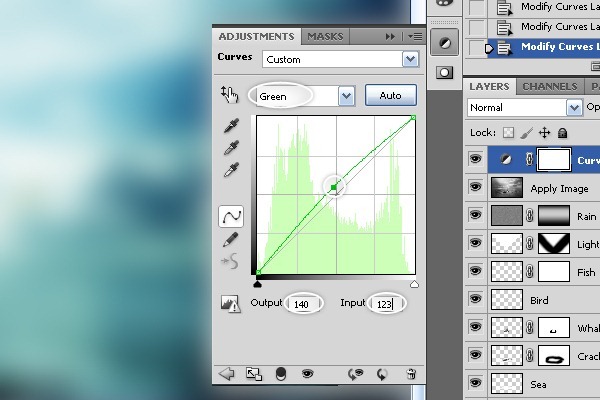600x400 pixels.
Task: Select the Sea layer thumbnail
Action: click(507, 384)
